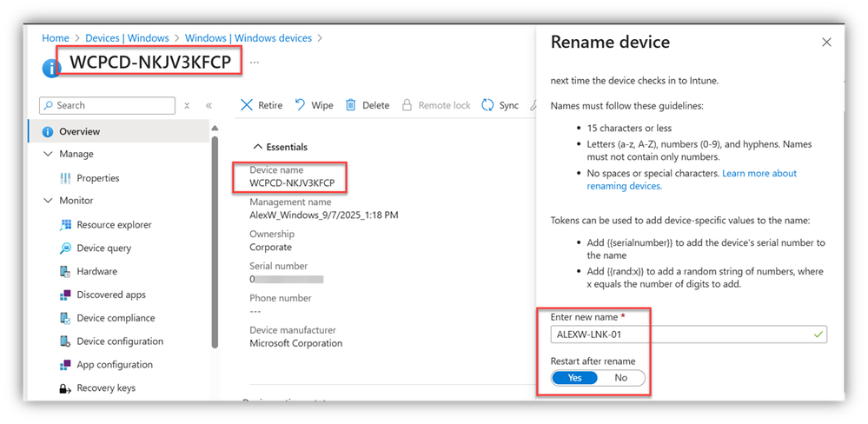Click the Hardware icon in sidebar
Screen dimensions: 868x424
[65, 271]
